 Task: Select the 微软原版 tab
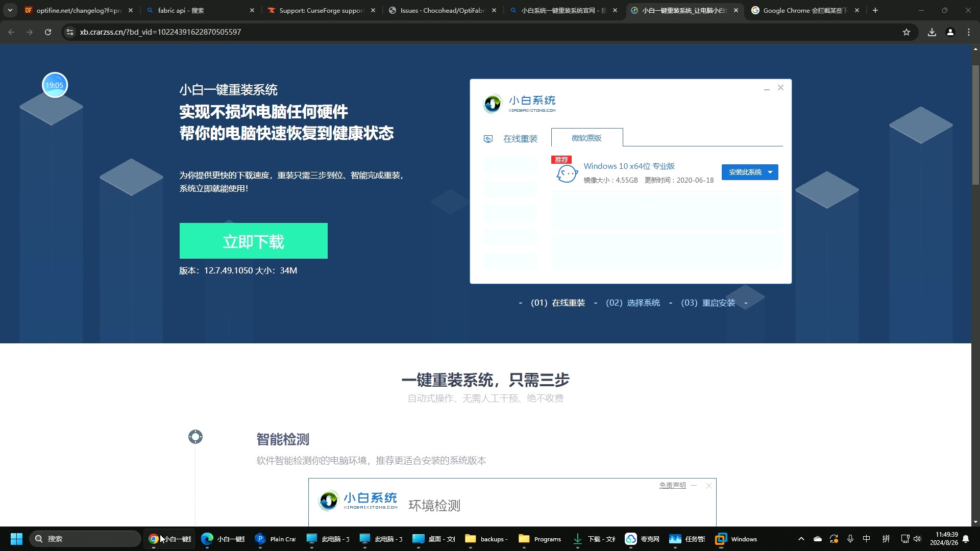point(586,138)
